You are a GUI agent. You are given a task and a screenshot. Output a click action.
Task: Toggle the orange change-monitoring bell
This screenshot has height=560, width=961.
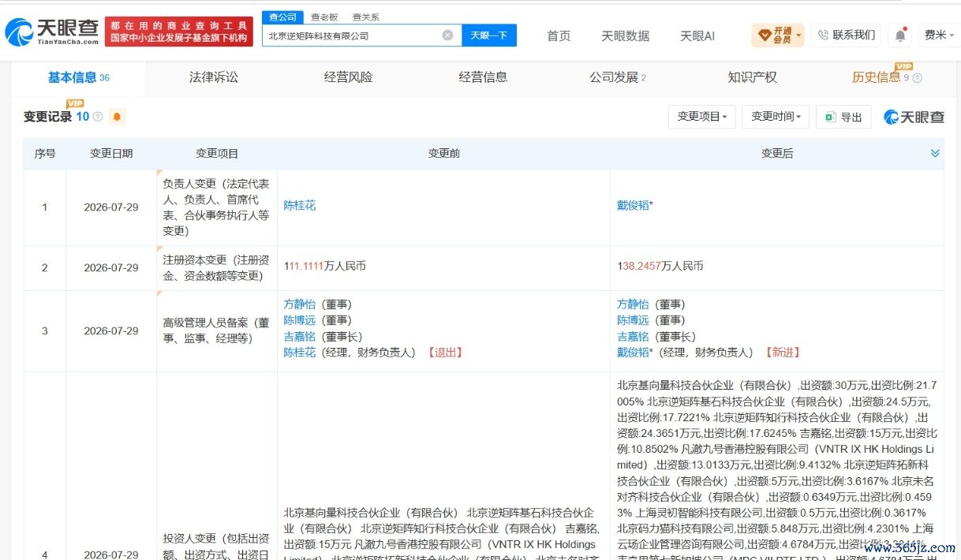(117, 117)
